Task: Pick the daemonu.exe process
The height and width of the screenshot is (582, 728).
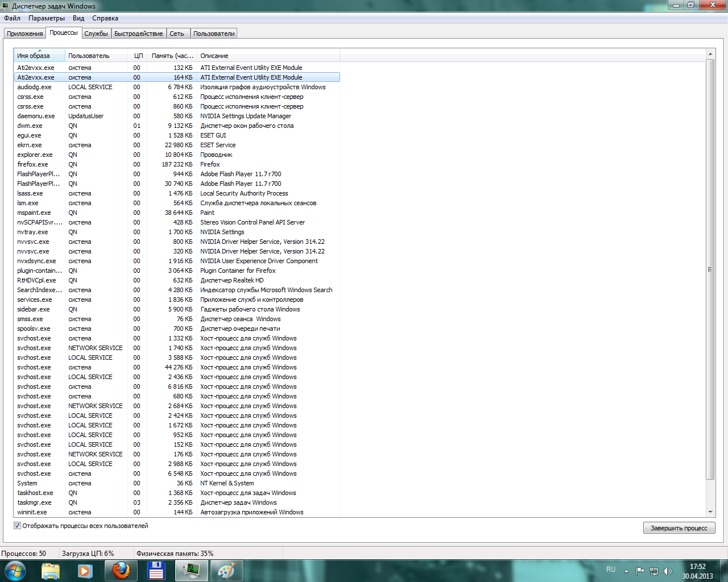Action: (x=177, y=116)
